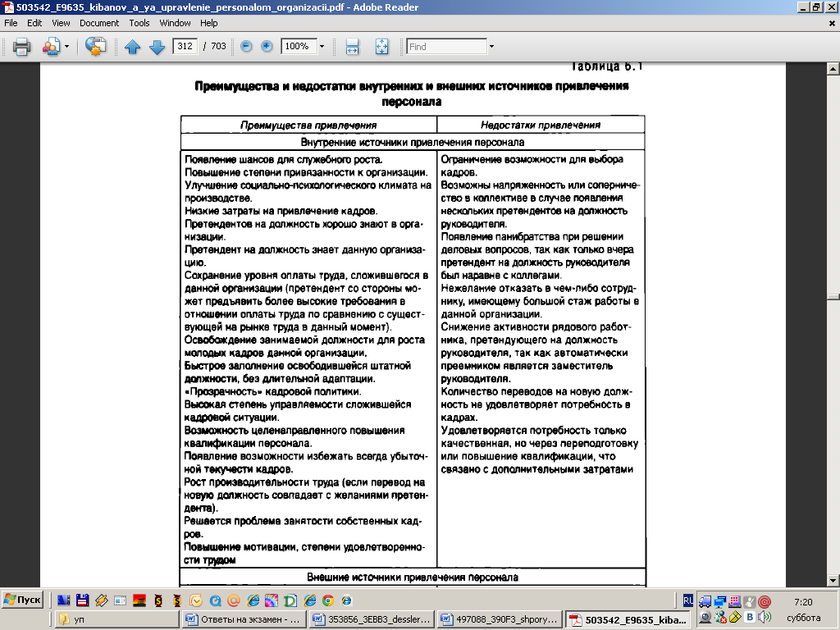Click the webcam tray icon
This screenshot has height=630, width=840.
(705, 618)
